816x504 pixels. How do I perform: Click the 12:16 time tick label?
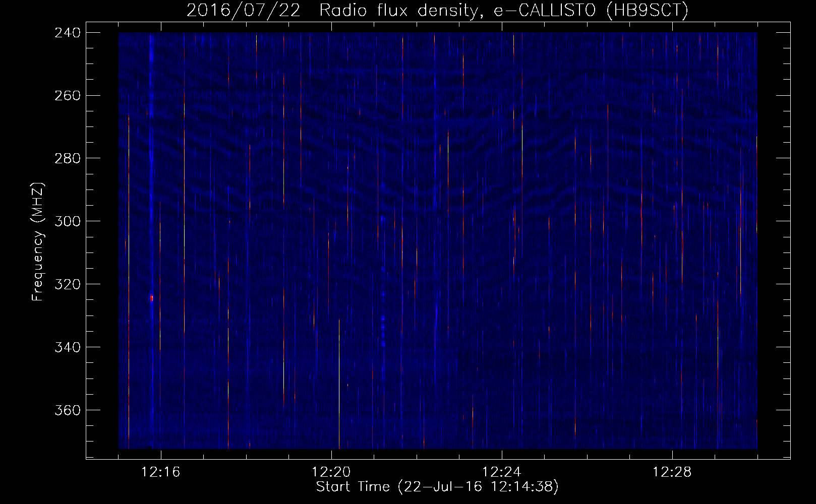click(161, 472)
